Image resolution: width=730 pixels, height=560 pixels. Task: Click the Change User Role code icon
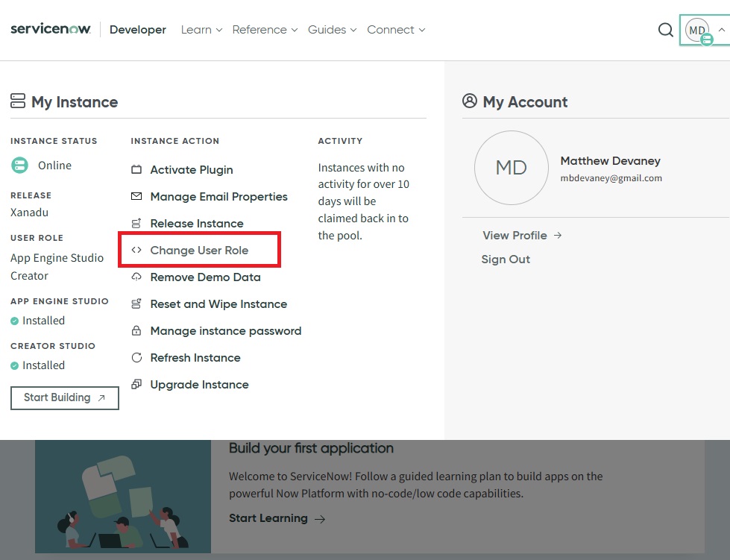point(136,250)
